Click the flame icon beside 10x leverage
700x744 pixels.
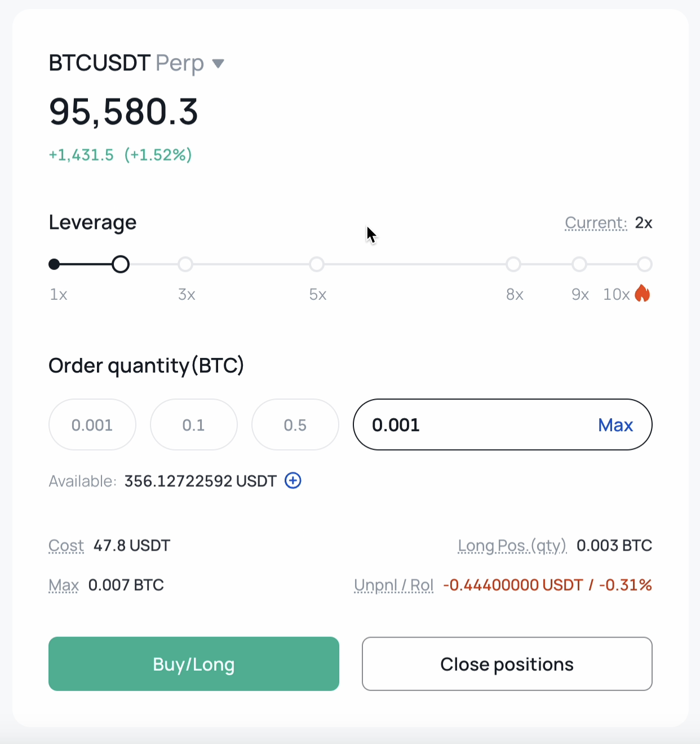(x=643, y=294)
